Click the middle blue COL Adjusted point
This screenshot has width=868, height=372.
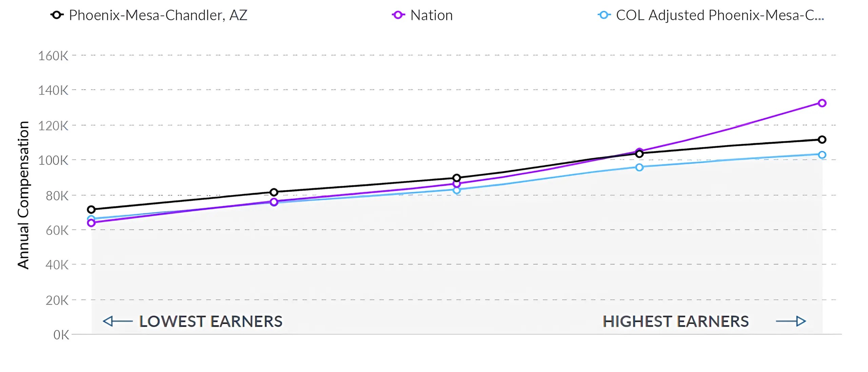(457, 190)
